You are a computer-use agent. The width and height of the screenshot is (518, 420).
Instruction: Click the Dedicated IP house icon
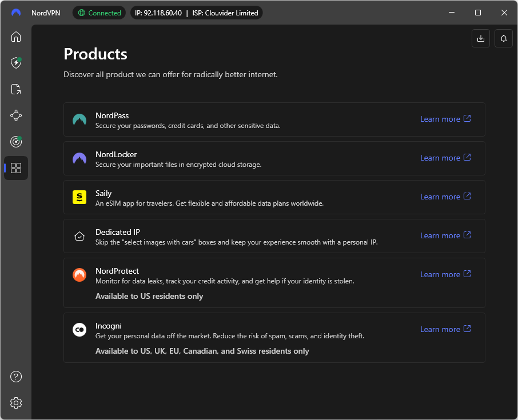click(x=79, y=236)
